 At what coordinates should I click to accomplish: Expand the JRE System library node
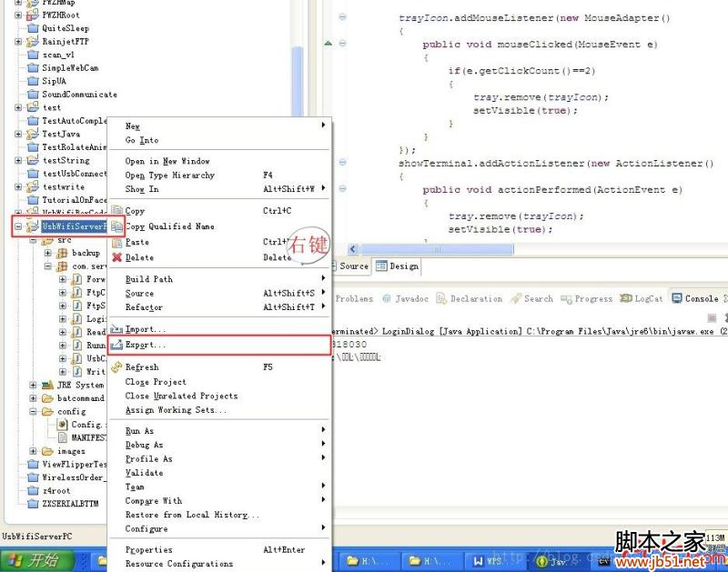pyautogui.click(x=34, y=385)
